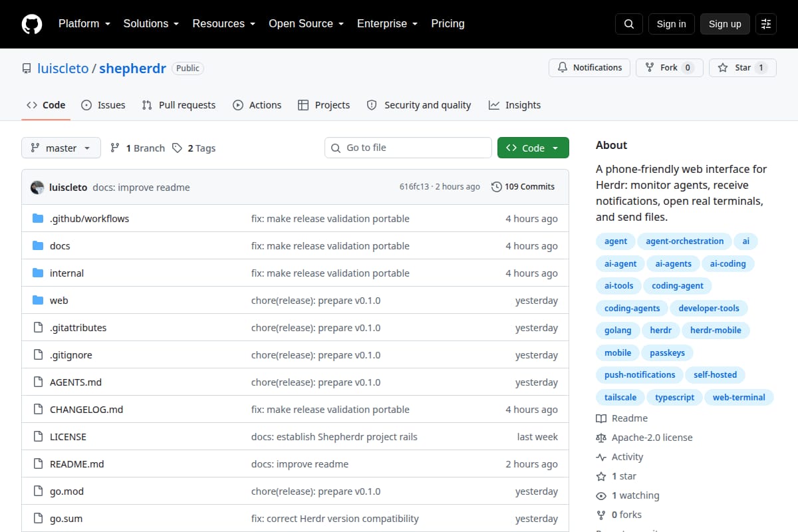
Task: Select the golang topic tag
Action: point(618,331)
